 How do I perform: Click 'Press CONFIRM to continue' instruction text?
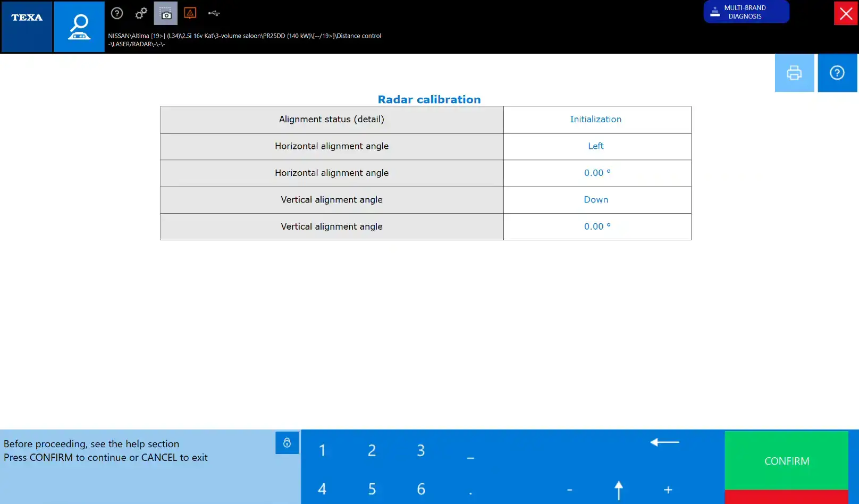tap(106, 458)
